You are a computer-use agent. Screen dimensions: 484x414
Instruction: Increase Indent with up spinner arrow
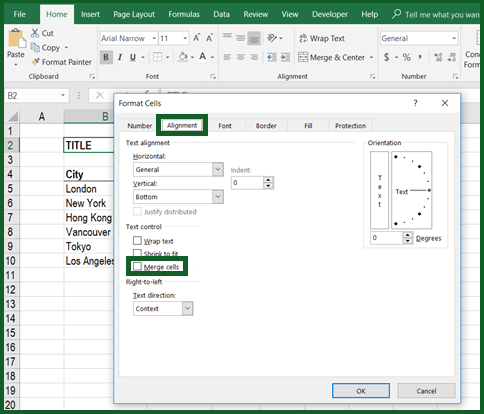point(268,179)
